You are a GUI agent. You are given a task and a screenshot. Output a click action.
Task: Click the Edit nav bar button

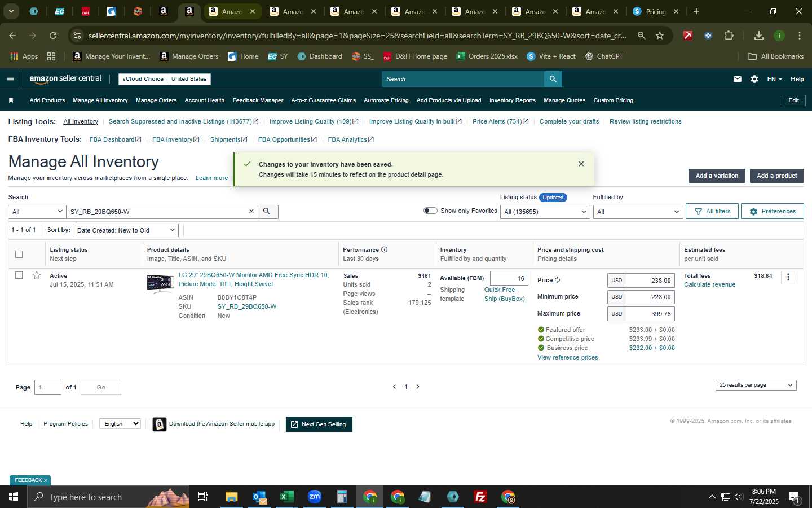tap(793, 100)
